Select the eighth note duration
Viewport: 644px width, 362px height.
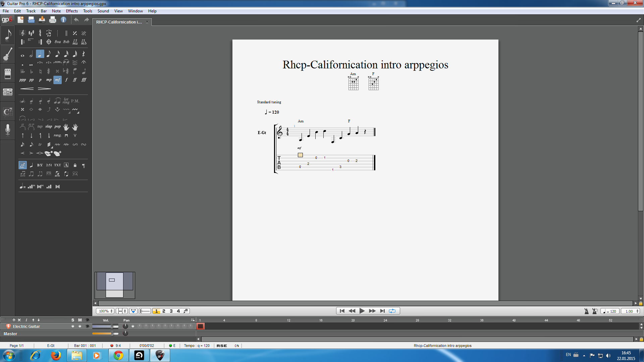click(x=49, y=54)
